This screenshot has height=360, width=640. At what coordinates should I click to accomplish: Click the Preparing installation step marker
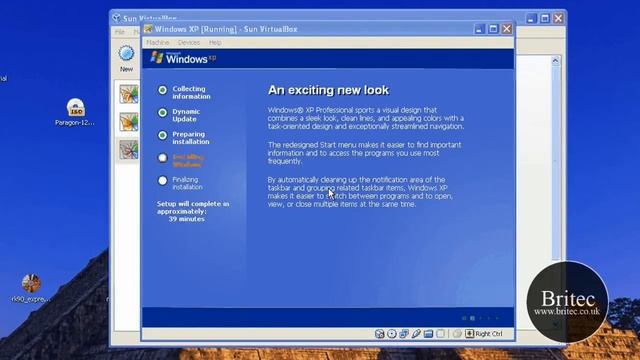(x=162, y=135)
